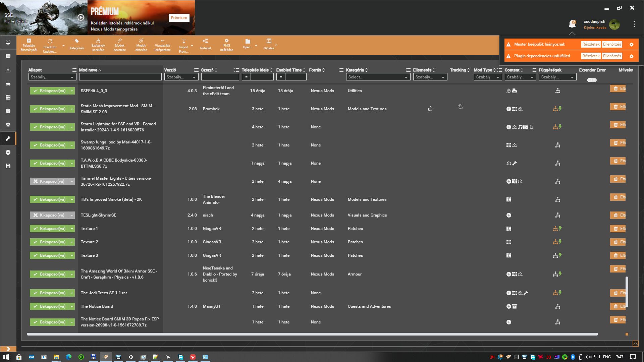
Task: Click the horizontal scrollbar under mod table
Action: 312,334
